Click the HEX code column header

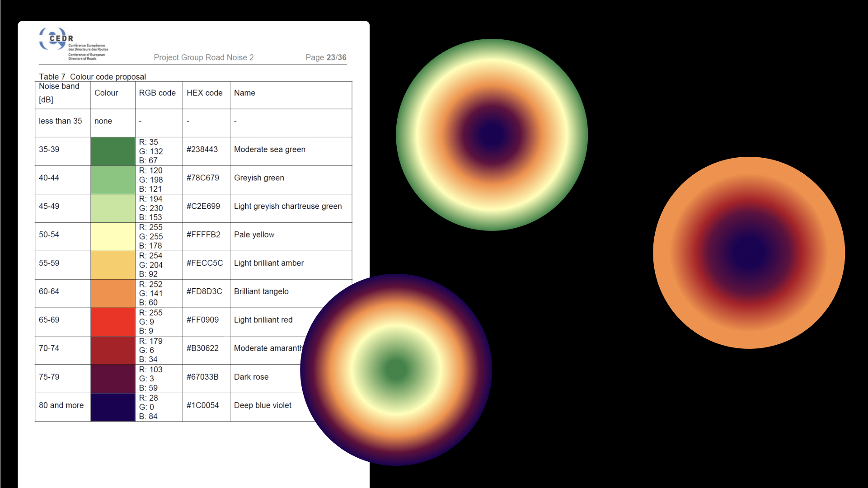(205, 93)
